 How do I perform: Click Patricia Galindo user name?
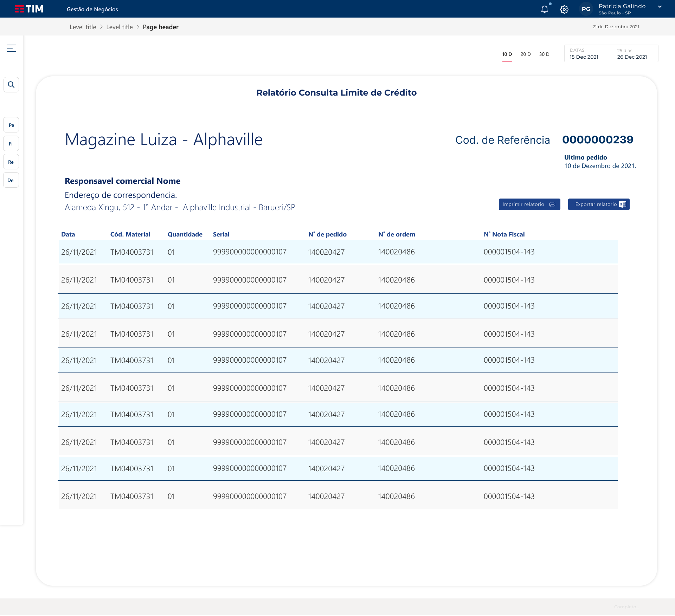tap(622, 6)
